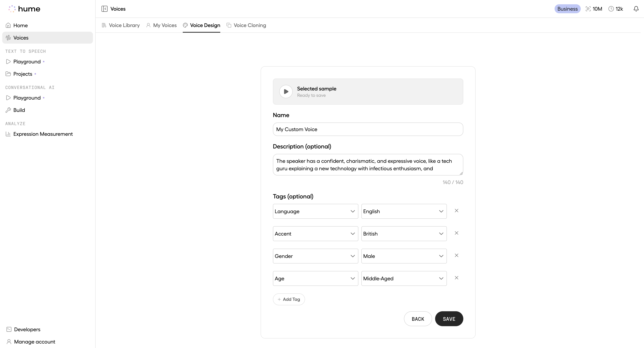Open the 12k time usage indicator
The width and height of the screenshot is (644, 348).
click(x=615, y=9)
